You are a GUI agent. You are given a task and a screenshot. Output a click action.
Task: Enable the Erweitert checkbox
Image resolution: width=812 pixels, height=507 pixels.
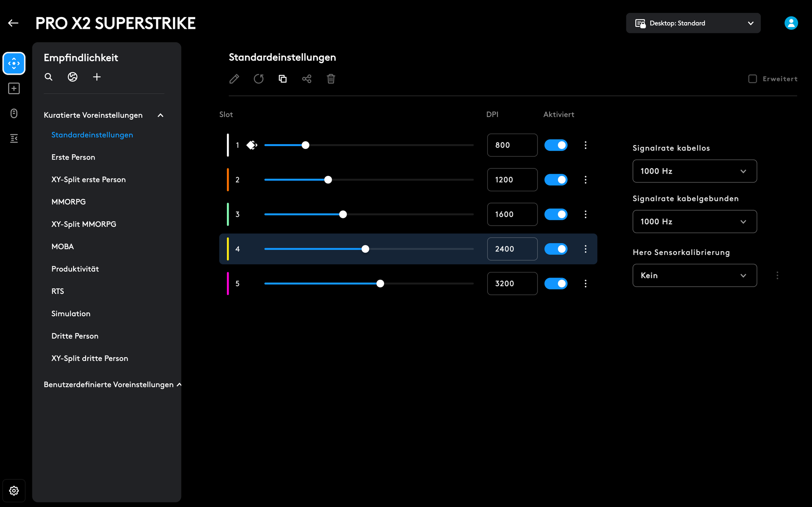click(x=752, y=79)
